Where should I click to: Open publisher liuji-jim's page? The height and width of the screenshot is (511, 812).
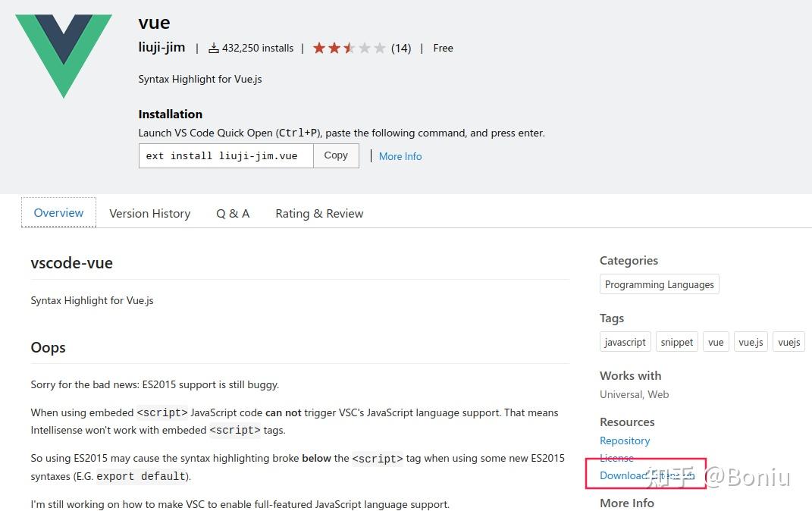click(161, 47)
